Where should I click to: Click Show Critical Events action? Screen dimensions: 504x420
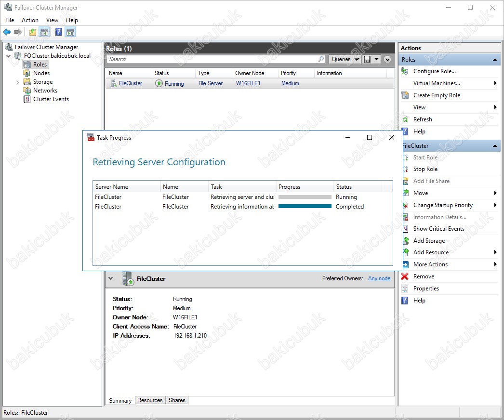point(439,229)
